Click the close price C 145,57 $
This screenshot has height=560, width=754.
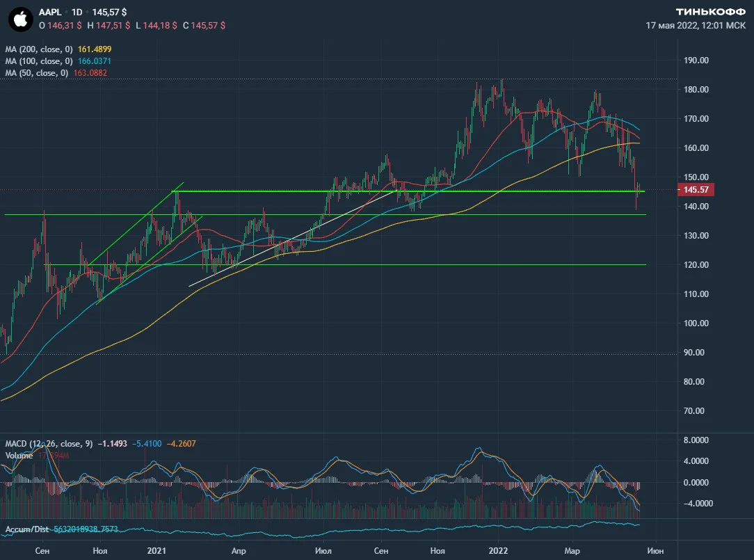(204, 26)
